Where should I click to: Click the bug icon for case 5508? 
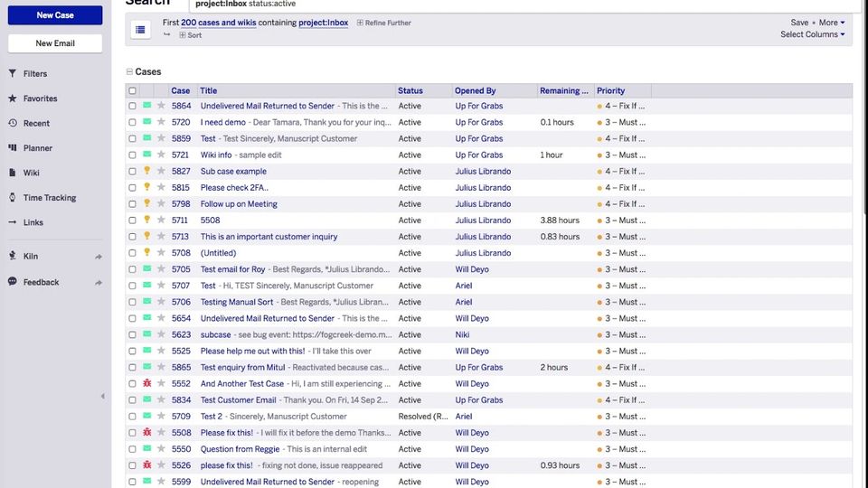(x=146, y=432)
